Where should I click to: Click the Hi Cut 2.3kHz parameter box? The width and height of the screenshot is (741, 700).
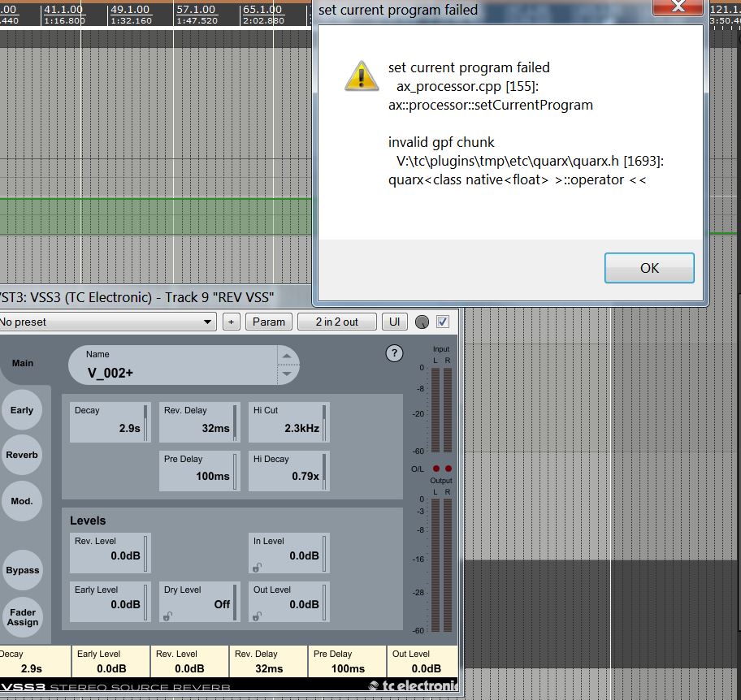pos(288,422)
